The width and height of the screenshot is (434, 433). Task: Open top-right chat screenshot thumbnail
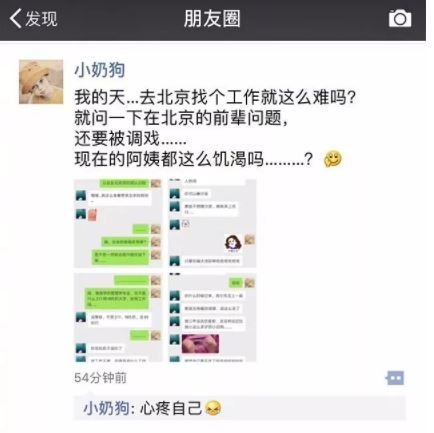click(212, 223)
